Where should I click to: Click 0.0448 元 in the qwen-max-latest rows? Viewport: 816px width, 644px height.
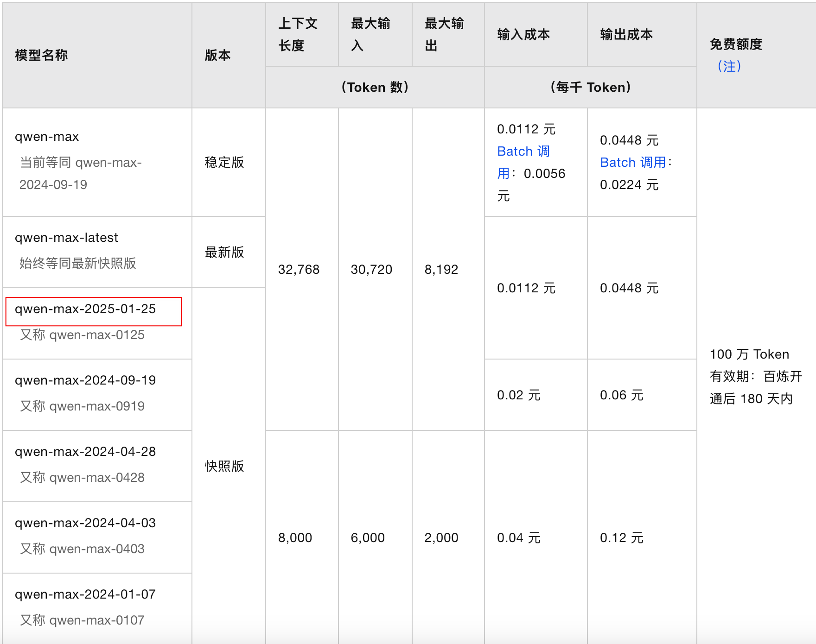(x=629, y=288)
